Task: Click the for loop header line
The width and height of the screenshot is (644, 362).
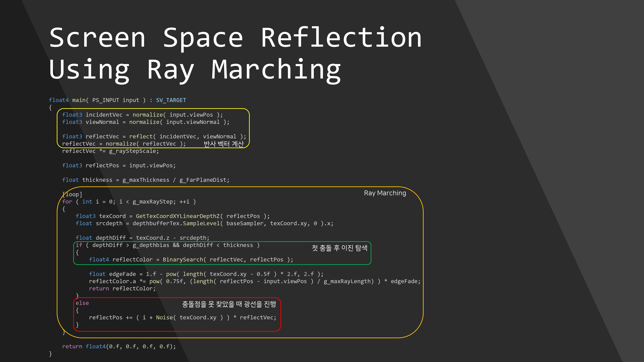Action: [129, 202]
